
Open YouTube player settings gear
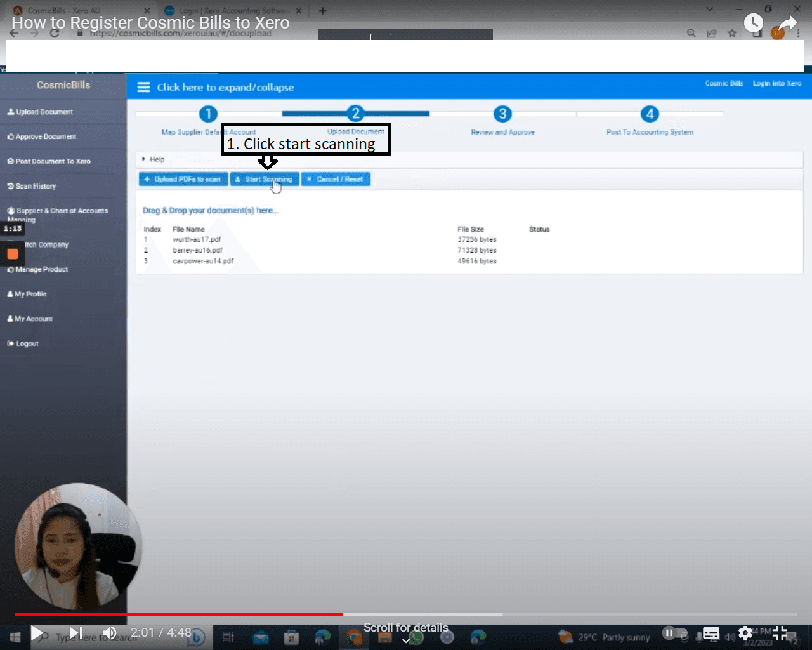(x=745, y=633)
